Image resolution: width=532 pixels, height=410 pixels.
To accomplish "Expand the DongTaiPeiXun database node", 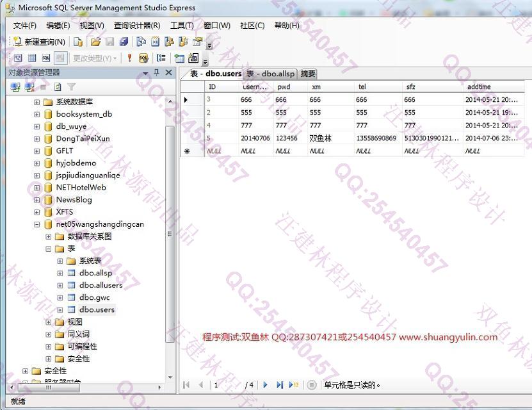I will [36, 139].
